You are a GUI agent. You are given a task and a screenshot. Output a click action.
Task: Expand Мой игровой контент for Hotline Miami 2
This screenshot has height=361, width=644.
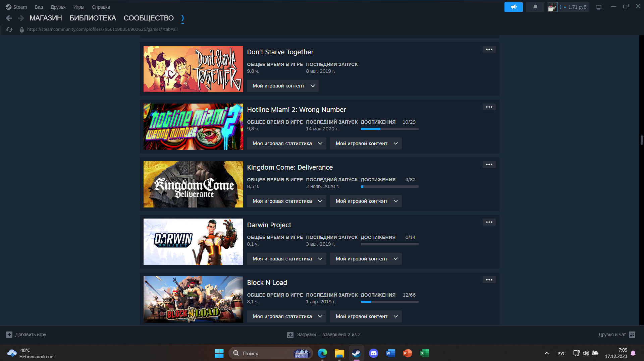tap(366, 143)
